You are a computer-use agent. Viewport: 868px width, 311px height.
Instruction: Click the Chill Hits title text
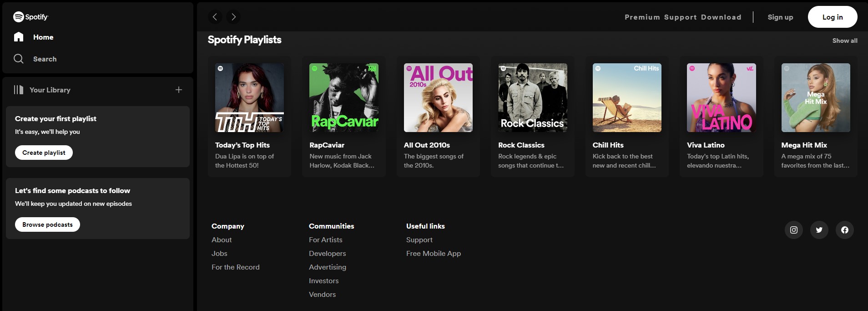click(608, 145)
